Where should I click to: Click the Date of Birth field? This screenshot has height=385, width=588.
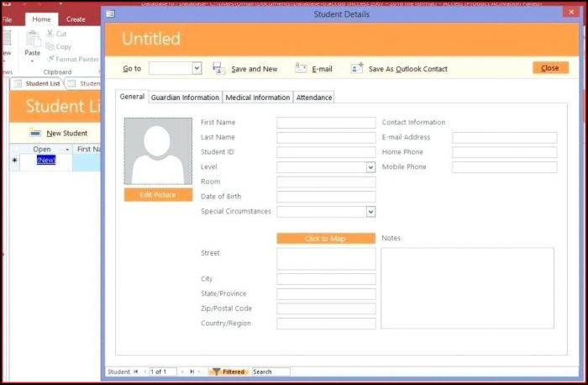pyautogui.click(x=326, y=197)
